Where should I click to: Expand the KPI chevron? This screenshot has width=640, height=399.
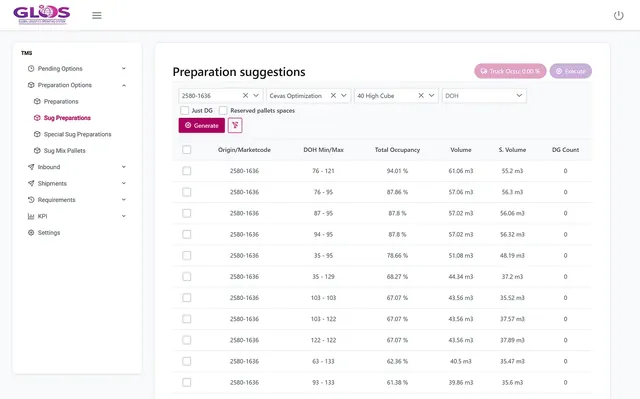pyautogui.click(x=124, y=216)
